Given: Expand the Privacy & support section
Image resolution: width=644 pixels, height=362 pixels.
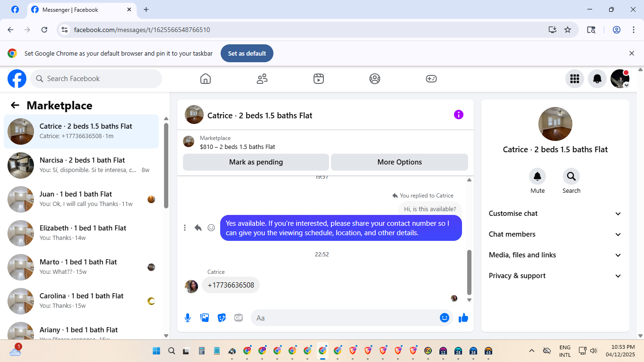Looking at the screenshot, I should 555,276.
